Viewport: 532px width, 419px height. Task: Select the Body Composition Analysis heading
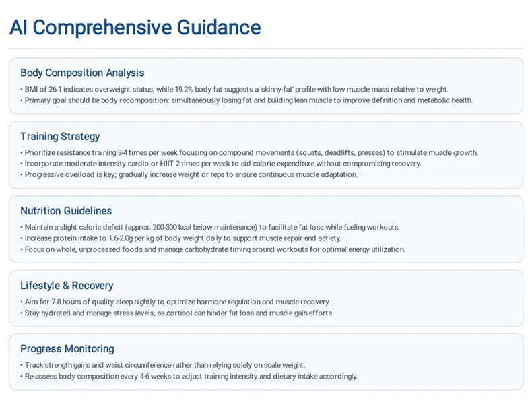[x=82, y=73]
